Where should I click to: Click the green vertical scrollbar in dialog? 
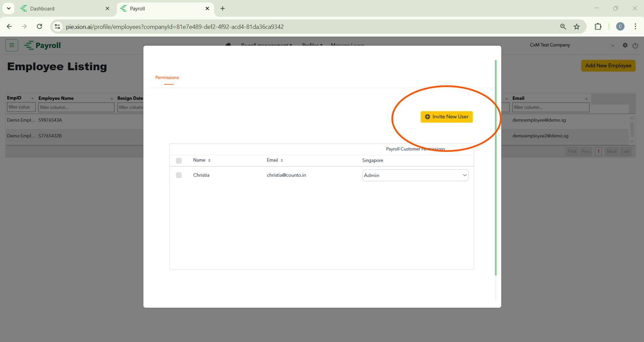[x=496, y=168]
